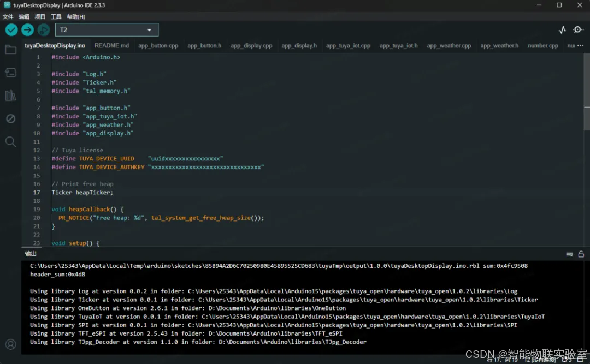This screenshot has width=590, height=364.
Task: Open the 工具 menu
Action: pyautogui.click(x=56, y=16)
